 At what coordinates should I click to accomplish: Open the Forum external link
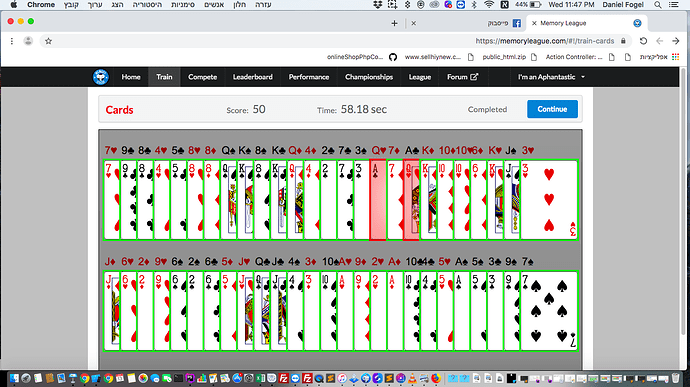(462, 77)
